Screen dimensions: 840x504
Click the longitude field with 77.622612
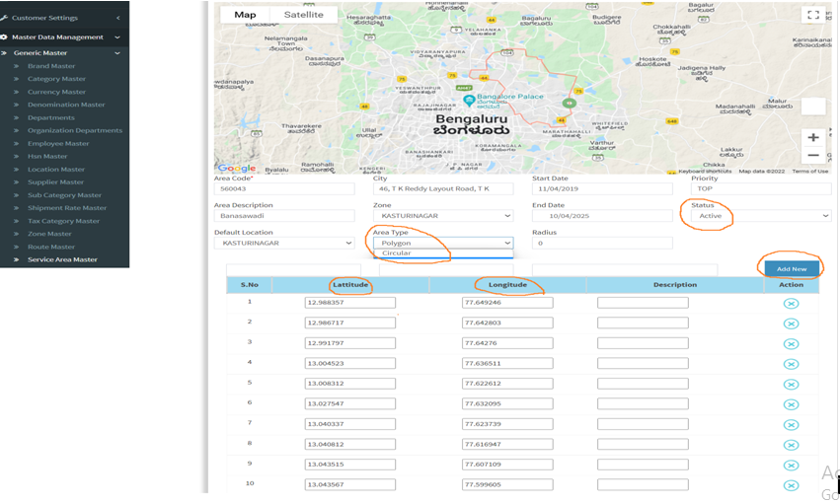507,384
